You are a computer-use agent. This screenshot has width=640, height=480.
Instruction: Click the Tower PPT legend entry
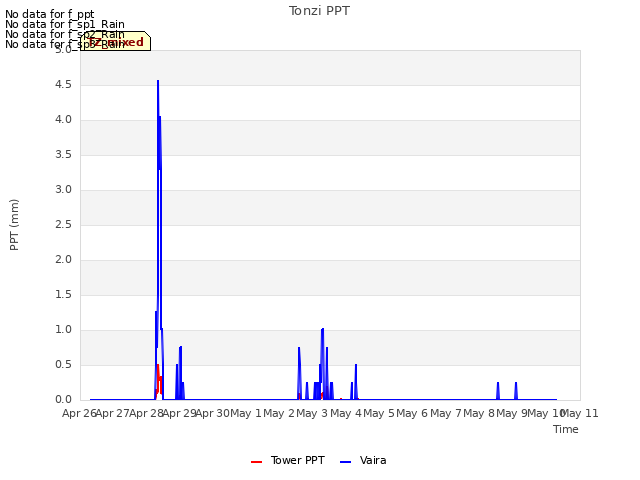[288, 460]
